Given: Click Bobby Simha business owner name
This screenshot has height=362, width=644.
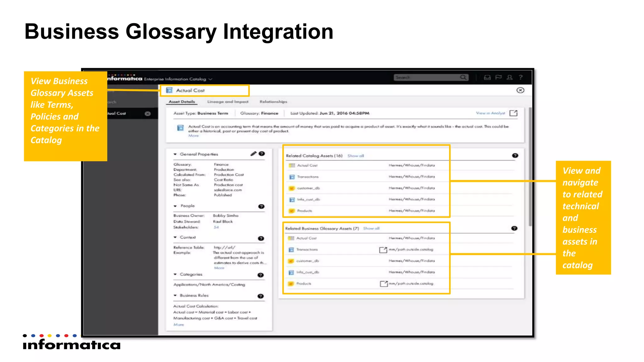Looking at the screenshot, I should [x=225, y=216].
